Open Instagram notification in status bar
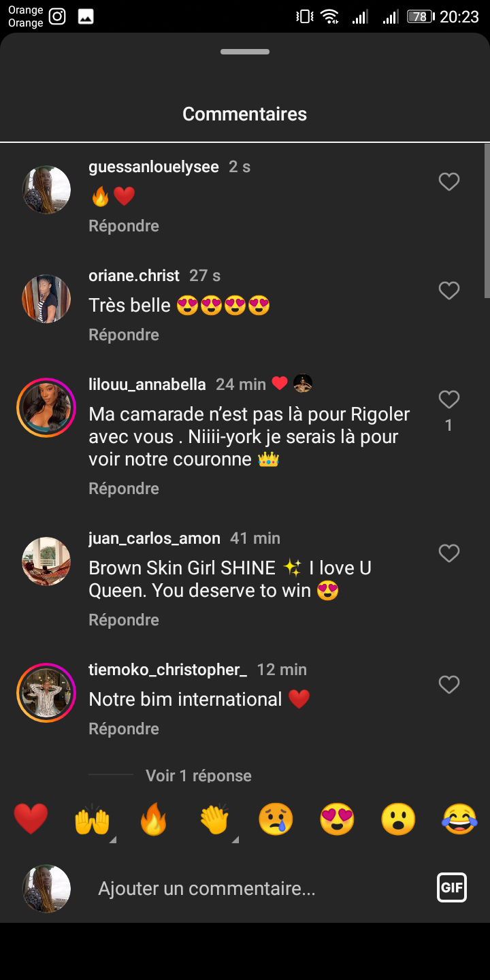This screenshot has height=980, width=490. 57,16
